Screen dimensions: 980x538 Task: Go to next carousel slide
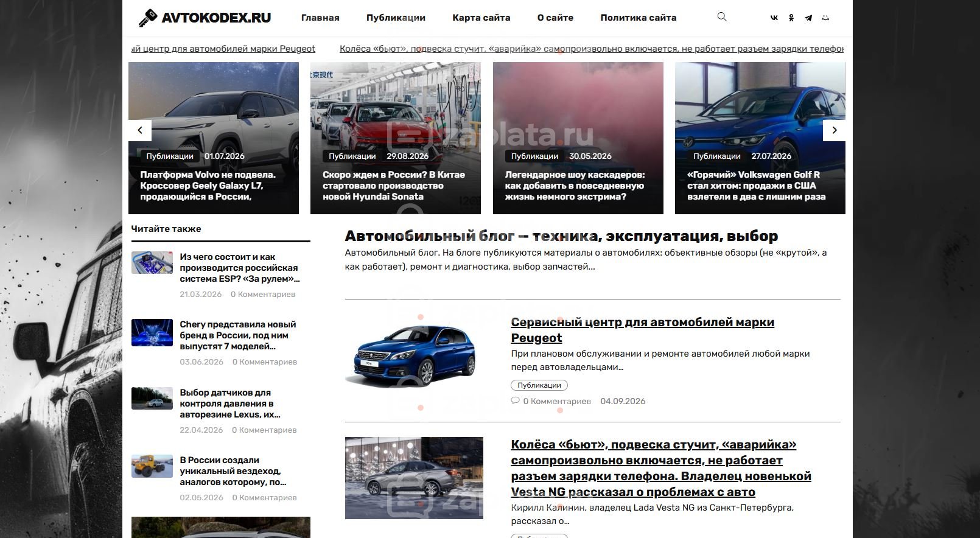[835, 130]
